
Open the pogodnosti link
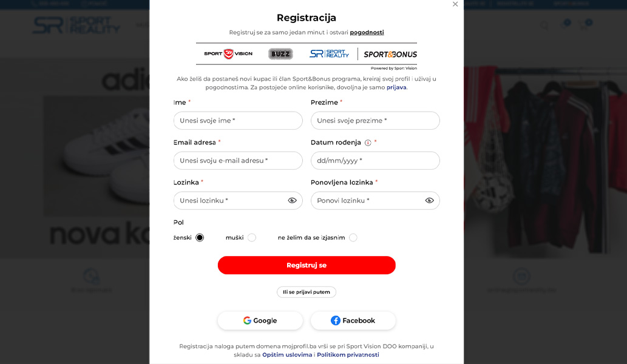click(x=367, y=32)
